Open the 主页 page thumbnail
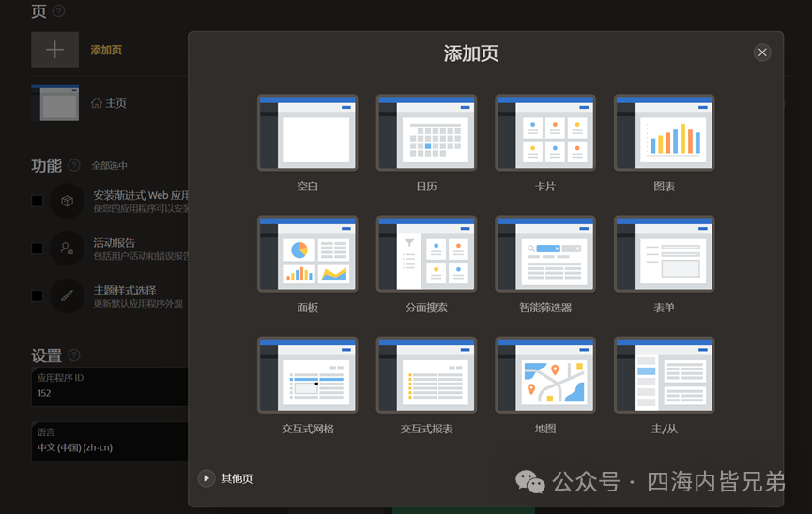This screenshot has height=514, width=812. [x=54, y=103]
